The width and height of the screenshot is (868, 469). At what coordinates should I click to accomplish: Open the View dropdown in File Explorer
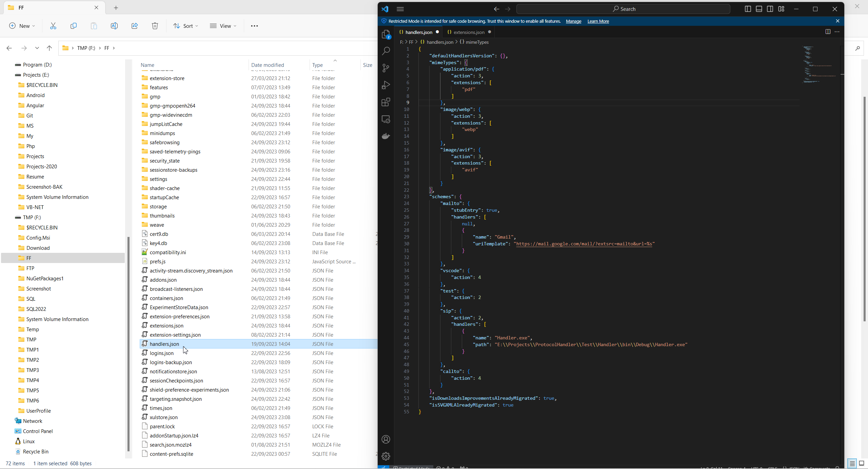click(x=223, y=26)
